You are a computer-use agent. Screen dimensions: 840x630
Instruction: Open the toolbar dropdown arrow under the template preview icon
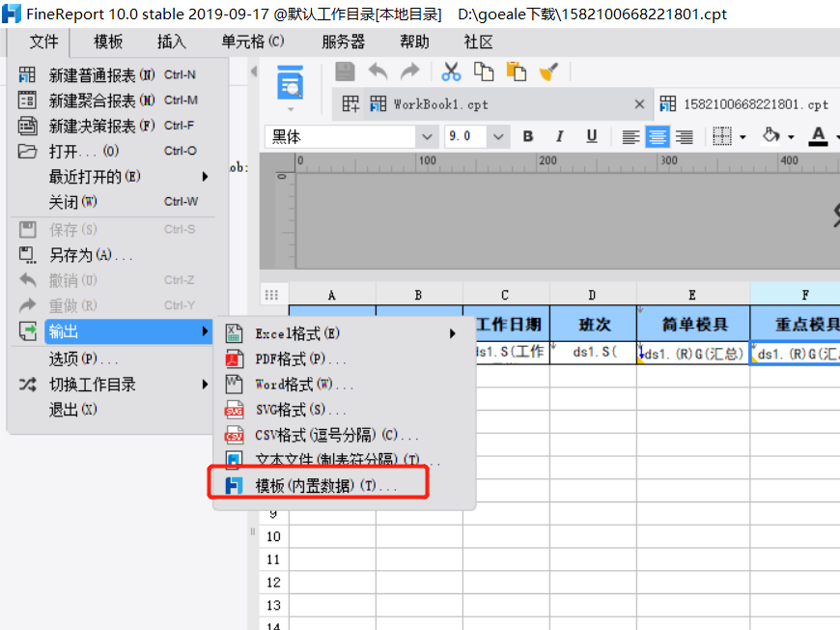pyautogui.click(x=291, y=109)
